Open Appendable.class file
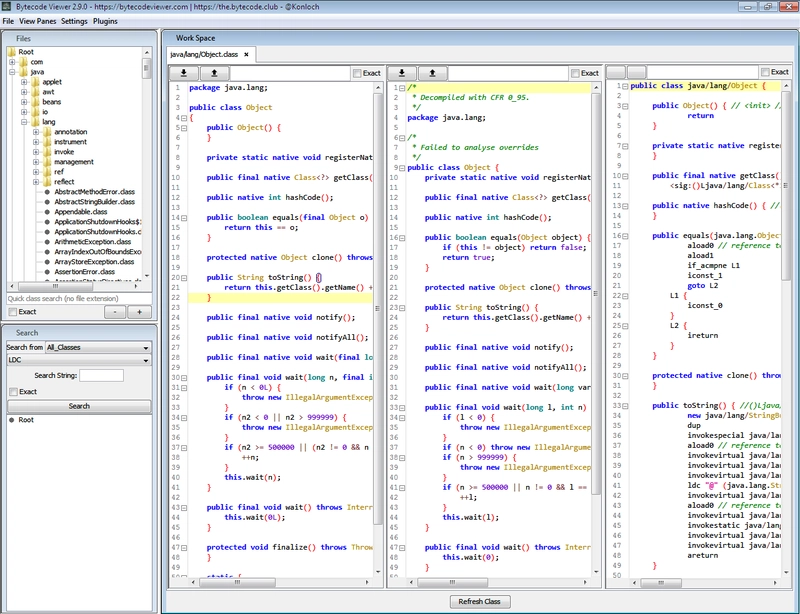Image resolution: width=800 pixels, height=614 pixels. point(81,212)
